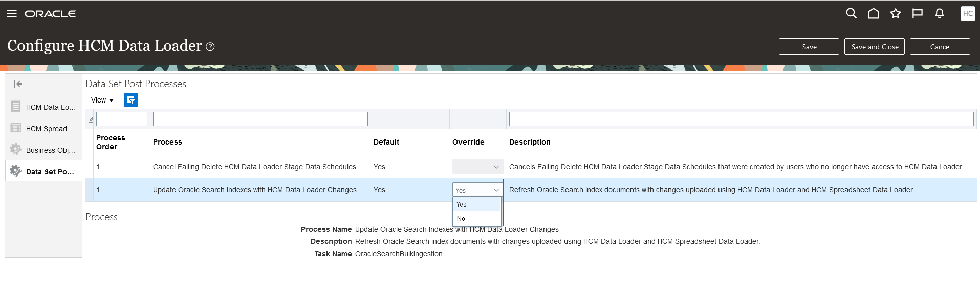This screenshot has height=285, width=980.
Task: Open the search magnifier icon
Action: pyautogui.click(x=851, y=14)
